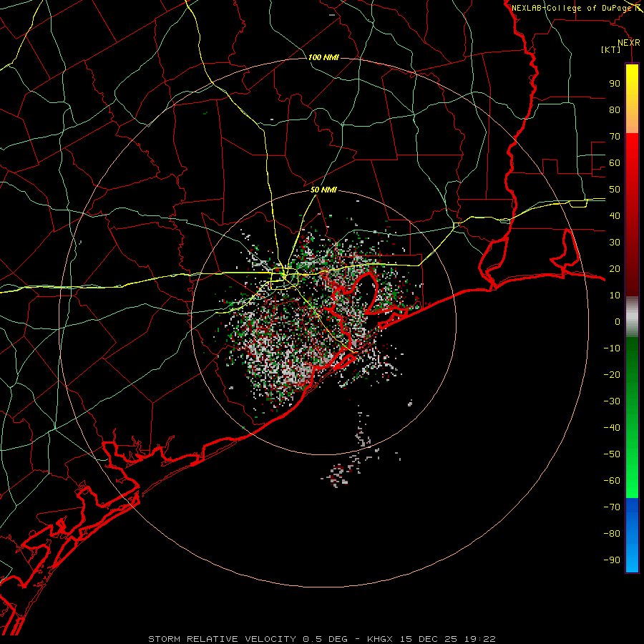
Task: Click the 20 value on velocity scale
Action: tap(615, 269)
